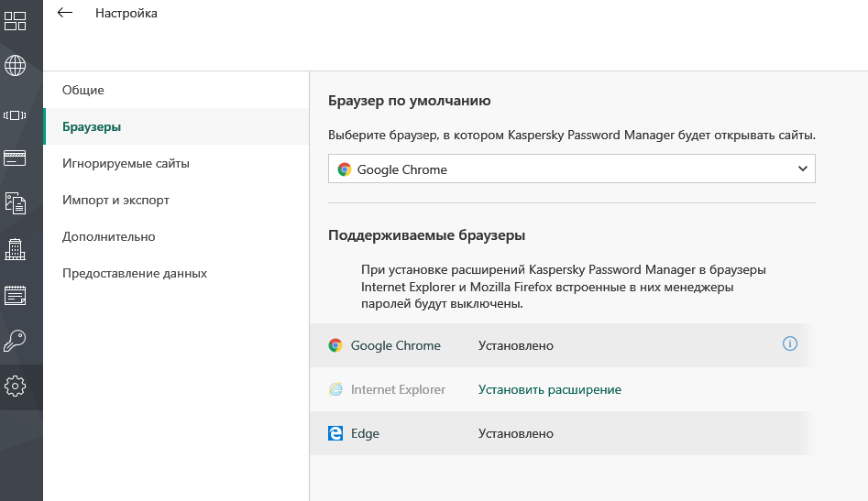Go back with the arrow button

coord(65,13)
